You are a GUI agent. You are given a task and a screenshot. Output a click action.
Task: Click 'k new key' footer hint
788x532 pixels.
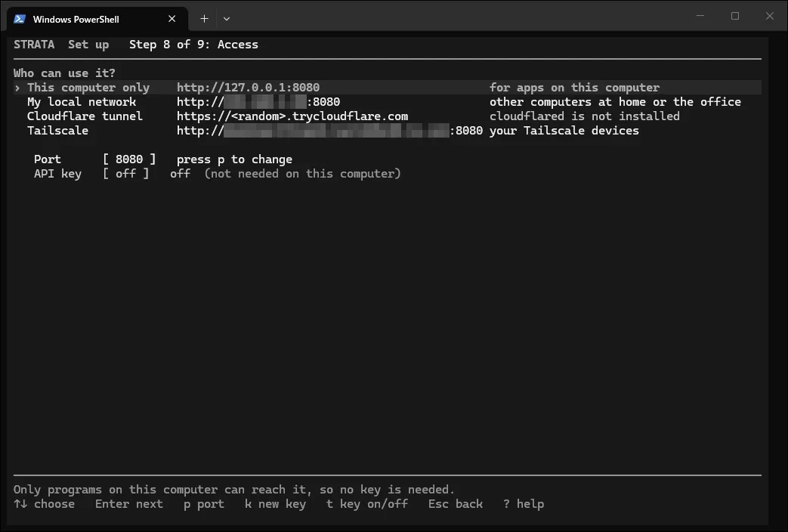click(275, 504)
